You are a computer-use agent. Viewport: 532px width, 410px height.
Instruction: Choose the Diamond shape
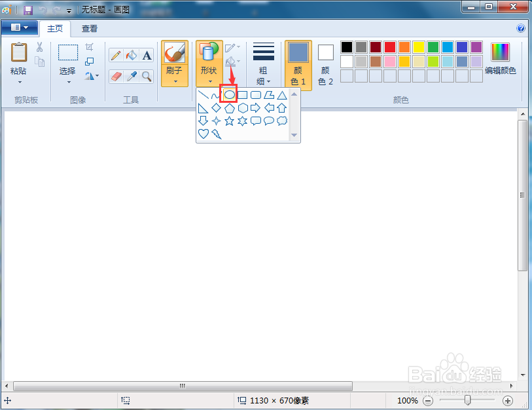216,108
